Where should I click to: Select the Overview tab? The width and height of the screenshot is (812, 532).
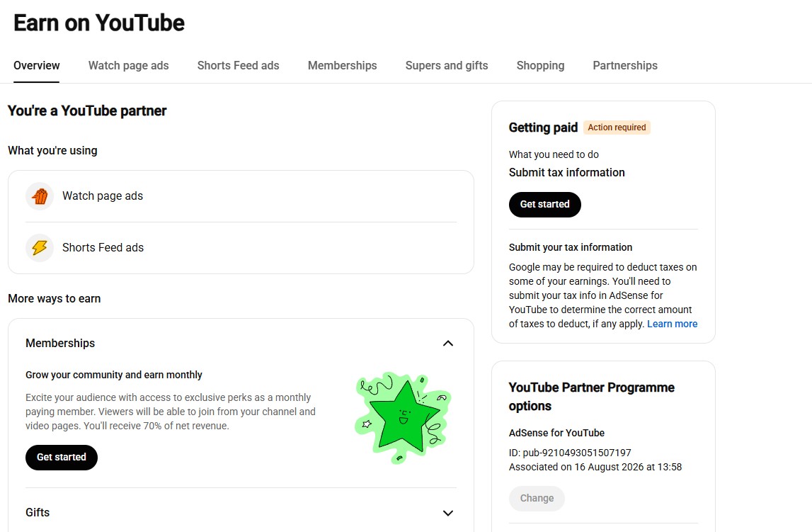pos(36,66)
